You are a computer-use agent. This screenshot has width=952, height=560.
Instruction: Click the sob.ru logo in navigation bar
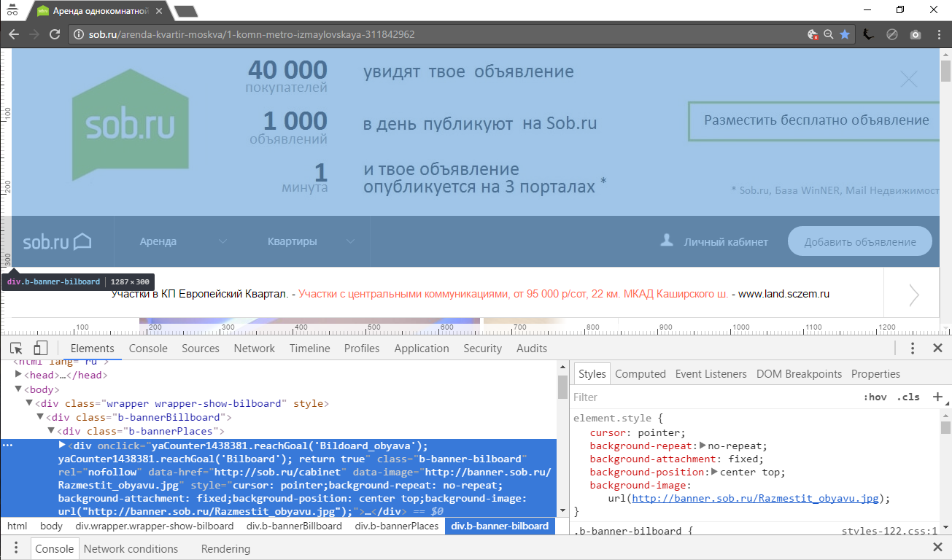coord(57,241)
